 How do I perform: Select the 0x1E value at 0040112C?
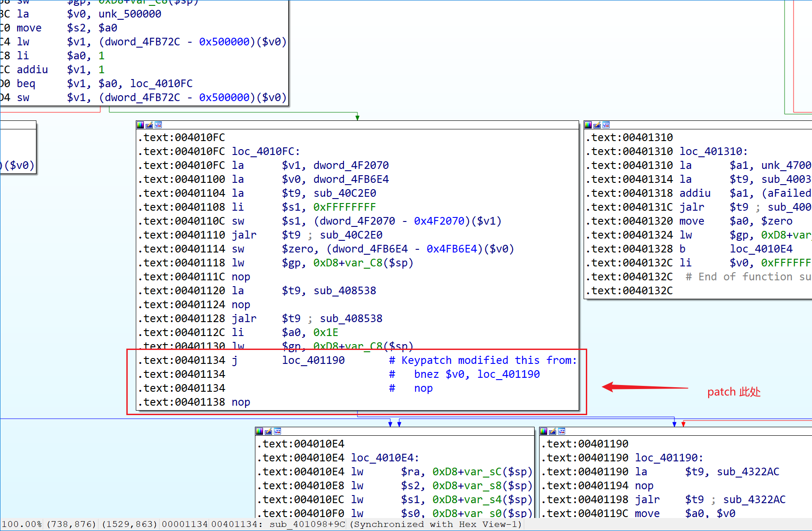[326, 332]
